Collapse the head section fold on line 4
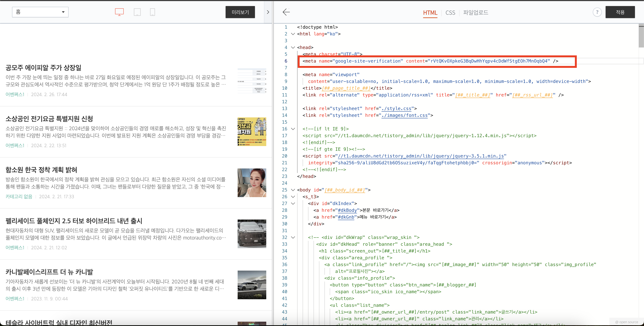This screenshot has height=326, width=644. coord(293,47)
